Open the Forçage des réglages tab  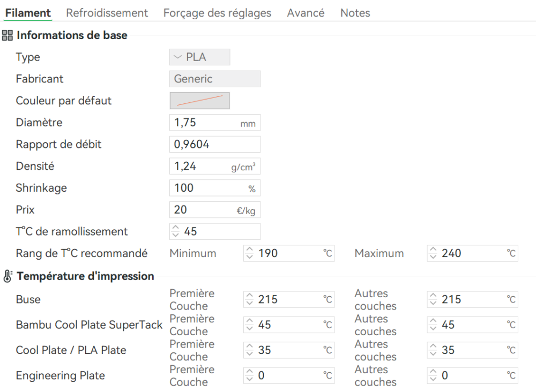pyautogui.click(x=217, y=13)
